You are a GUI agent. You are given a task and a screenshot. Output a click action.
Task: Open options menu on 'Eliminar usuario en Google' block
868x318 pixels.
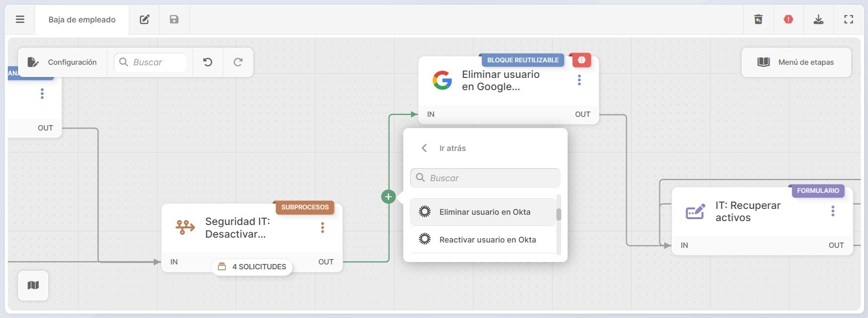click(x=579, y=80)
